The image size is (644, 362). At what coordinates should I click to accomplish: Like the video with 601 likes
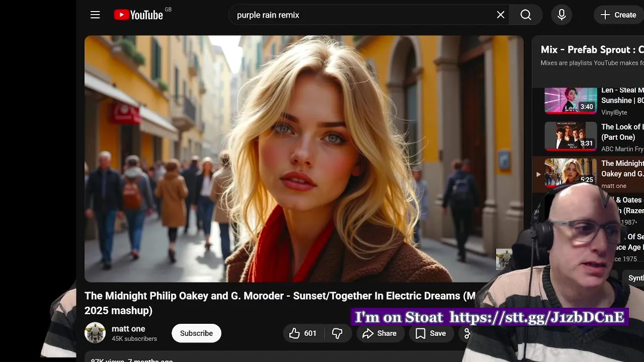pyautogui.click(x=302, y=333)
